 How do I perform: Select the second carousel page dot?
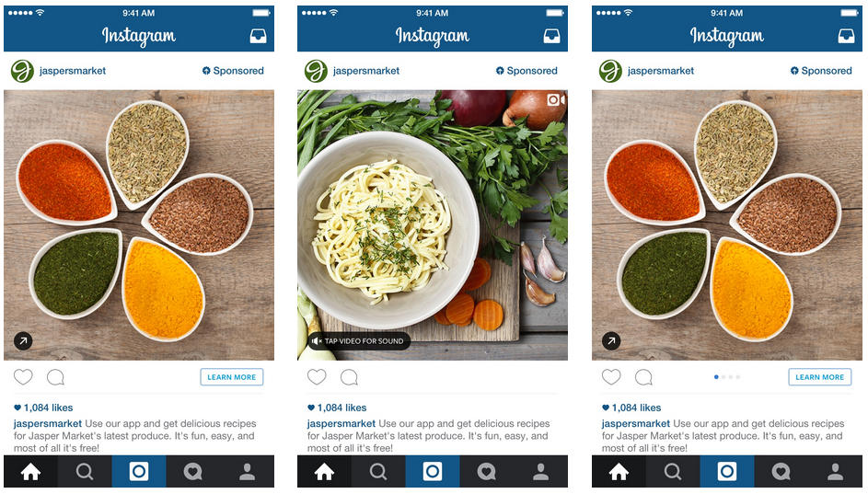pyautogui.click(x=723, y=377)
